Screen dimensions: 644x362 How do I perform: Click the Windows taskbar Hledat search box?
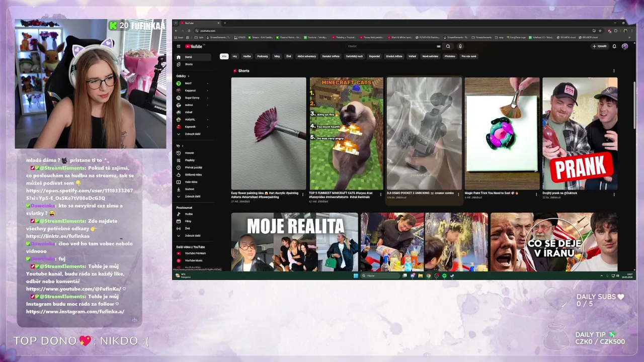pos(382,276)
